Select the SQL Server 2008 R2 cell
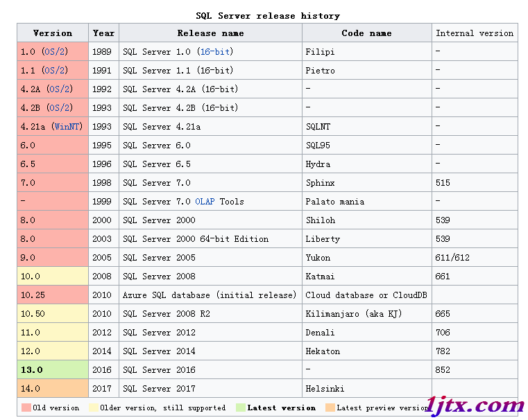 (210, 314)
